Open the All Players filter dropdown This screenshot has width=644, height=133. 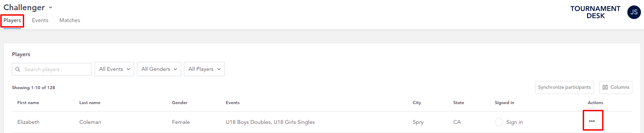point(204,69)
